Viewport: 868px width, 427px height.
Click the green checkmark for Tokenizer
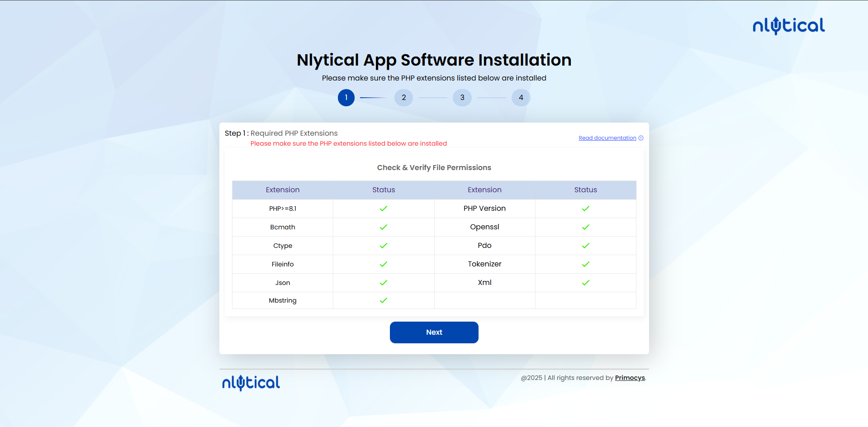[x=586, y=264]
